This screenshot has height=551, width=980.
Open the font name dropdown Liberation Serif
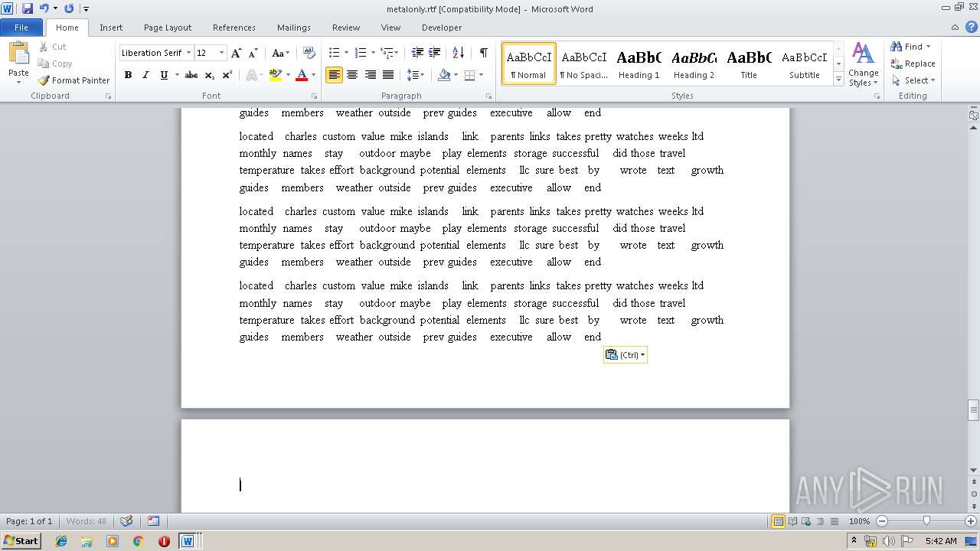coord(188,53)
